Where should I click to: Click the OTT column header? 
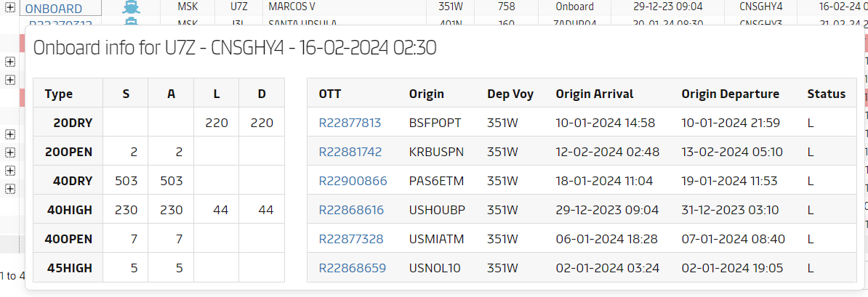[329, 94]
